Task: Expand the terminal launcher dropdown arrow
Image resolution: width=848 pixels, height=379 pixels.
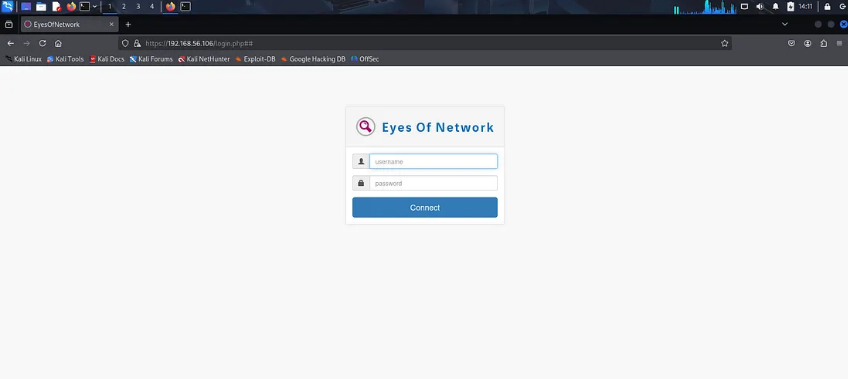Action: [x=95, y=6]
